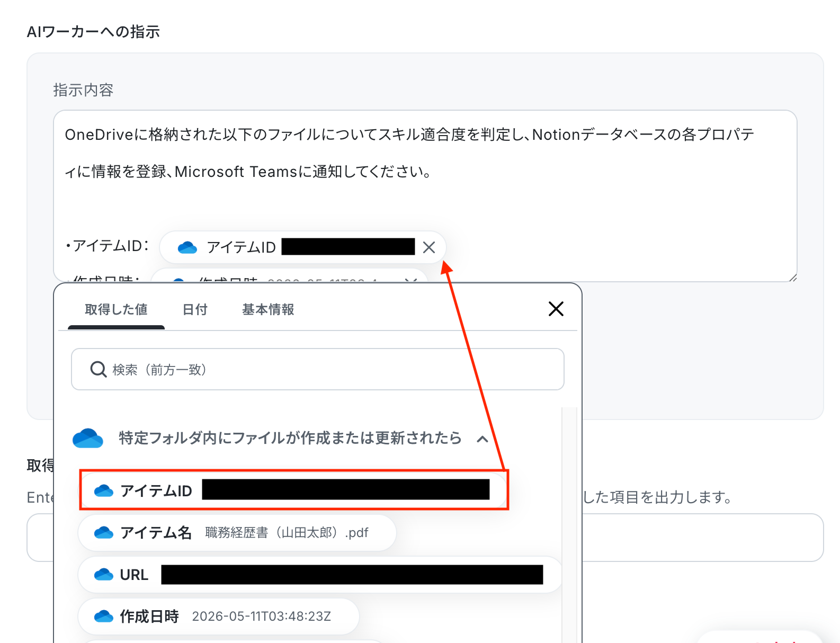Open the 日付 tab

195,310
